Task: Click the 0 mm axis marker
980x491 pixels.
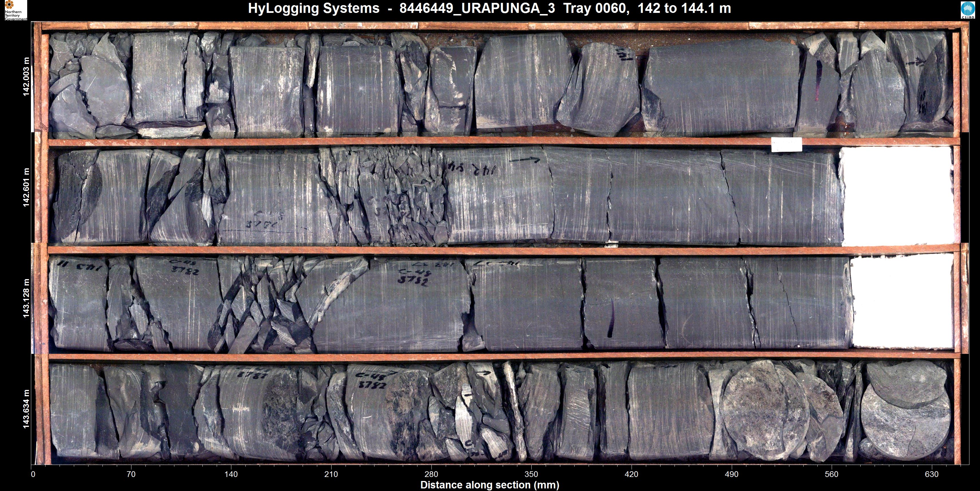Action: pyautogui.click(x=33, y=474)
